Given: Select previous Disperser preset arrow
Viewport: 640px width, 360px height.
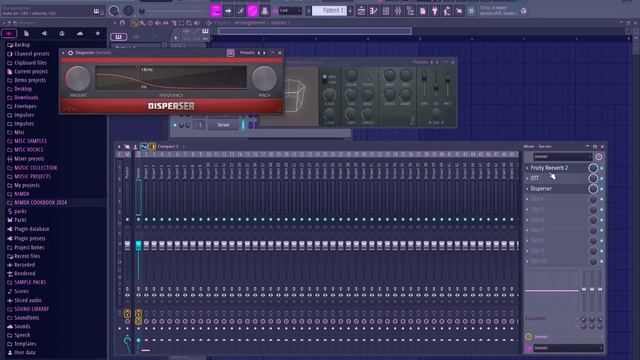Looking at the screenshot, I should [259, 53].
